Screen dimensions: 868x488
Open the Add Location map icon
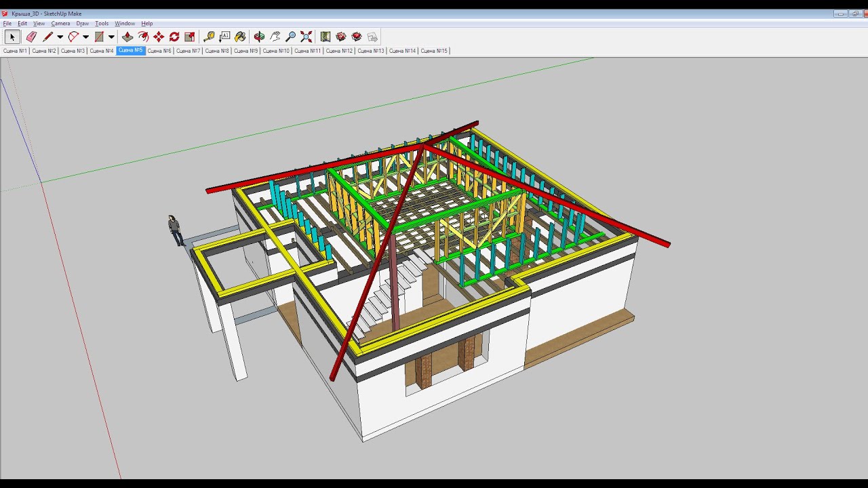click(x=325, y=37)
